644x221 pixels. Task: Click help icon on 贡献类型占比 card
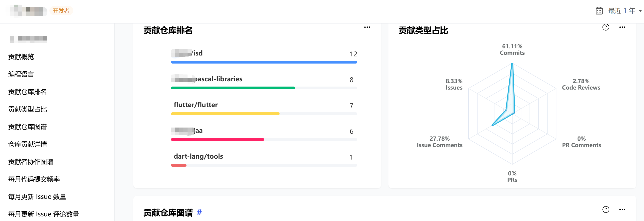605,27
